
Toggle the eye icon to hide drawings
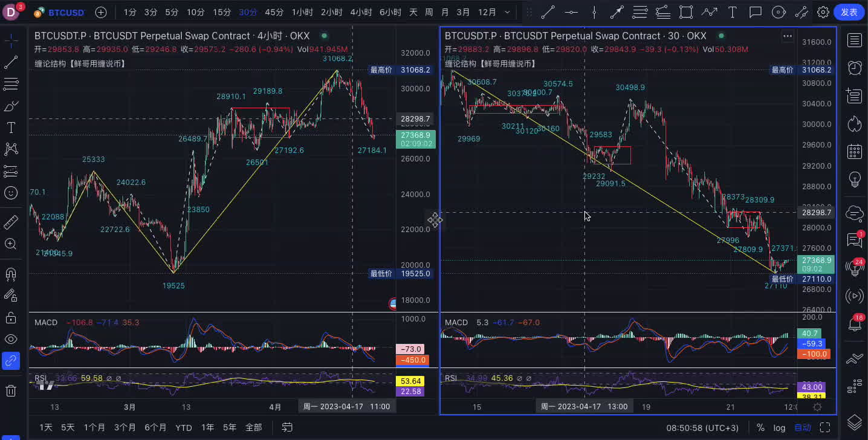tap(11, 339)
